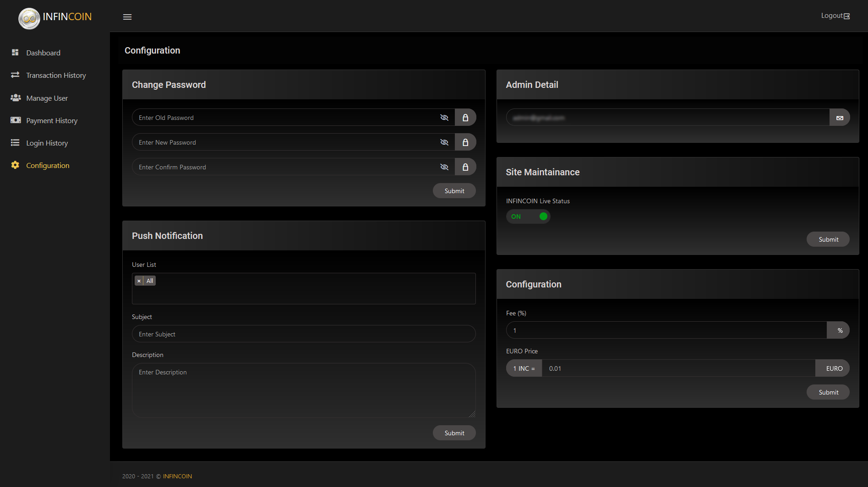Click the lock icon beside New Password

pyautogui.click(x=465, y=142)
